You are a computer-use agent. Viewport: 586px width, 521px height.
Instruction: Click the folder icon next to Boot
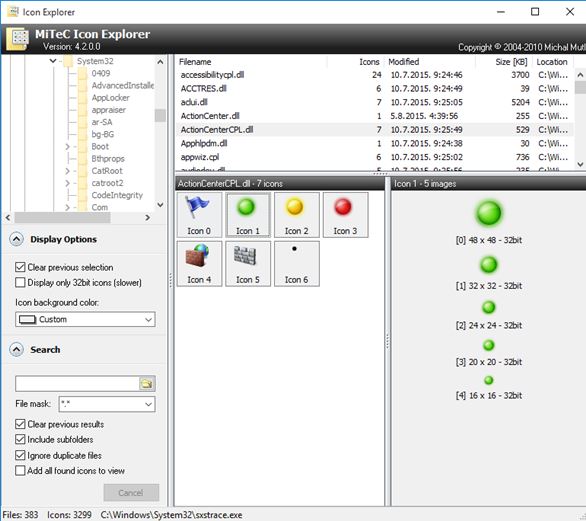83,147
